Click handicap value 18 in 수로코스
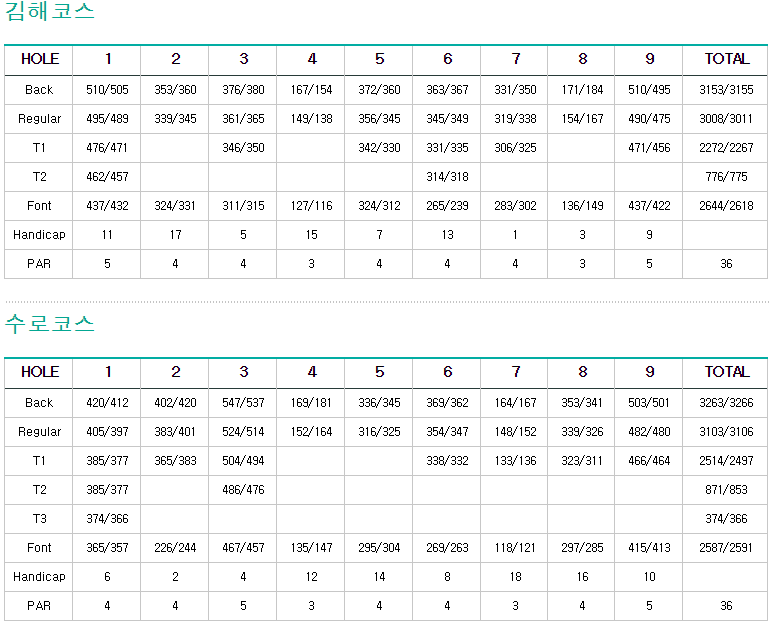770x623 pixels. coord(515,577)
